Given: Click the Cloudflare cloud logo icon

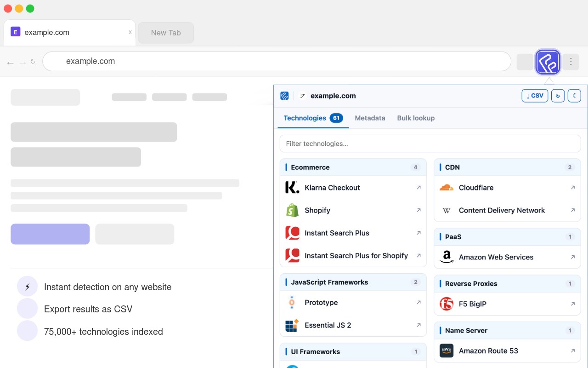Looking at the screenshot, I should click(447, 188).
